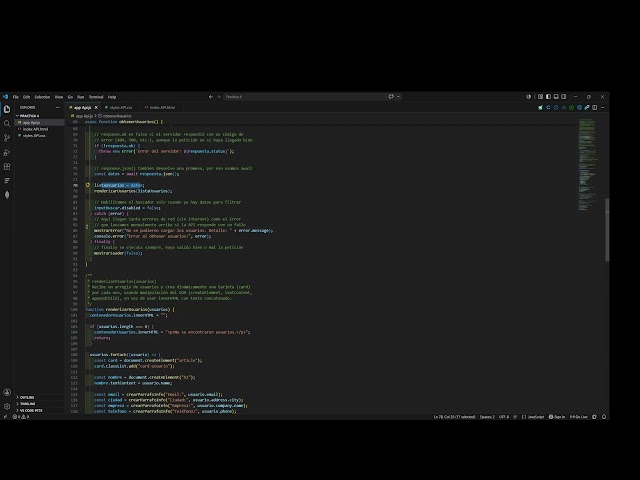Image resolution: width=640 pixels, height=480 pixels.
Task: Click the editor vertical scrollbar
Action: tap(607, 229)
